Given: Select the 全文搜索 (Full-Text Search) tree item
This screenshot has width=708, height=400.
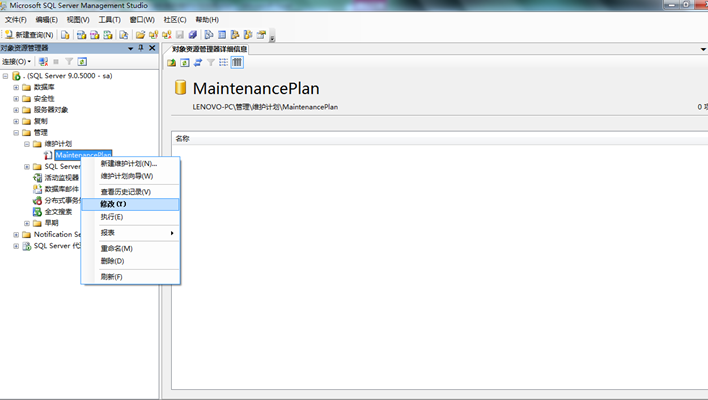Looking at the screenshot, I should [x=58, y=211].
